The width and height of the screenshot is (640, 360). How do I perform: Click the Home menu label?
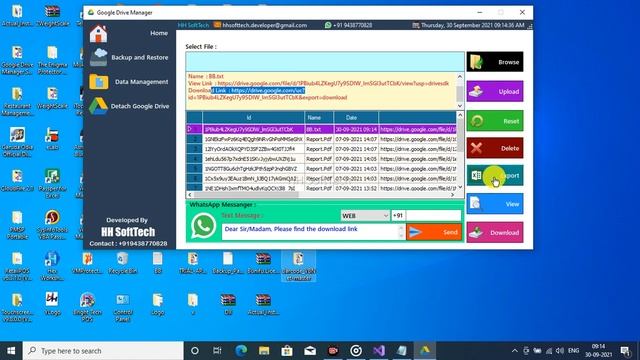[x=159, y=33]
